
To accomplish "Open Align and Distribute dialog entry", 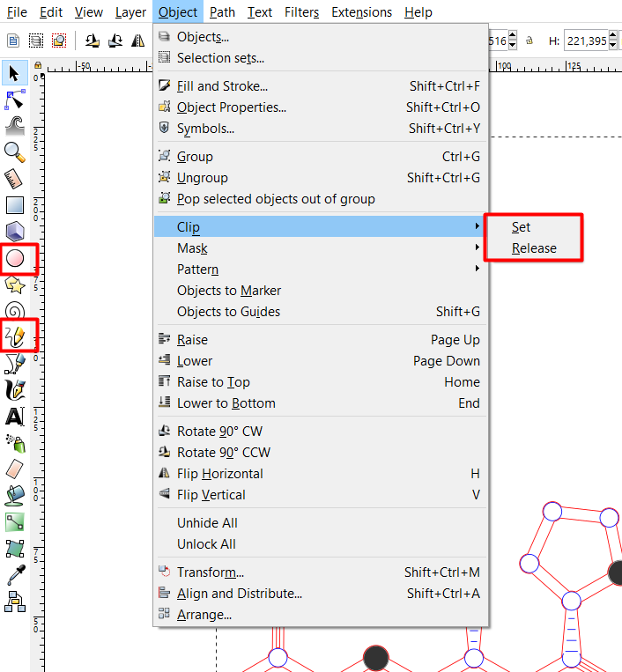I will pos(321,593).
